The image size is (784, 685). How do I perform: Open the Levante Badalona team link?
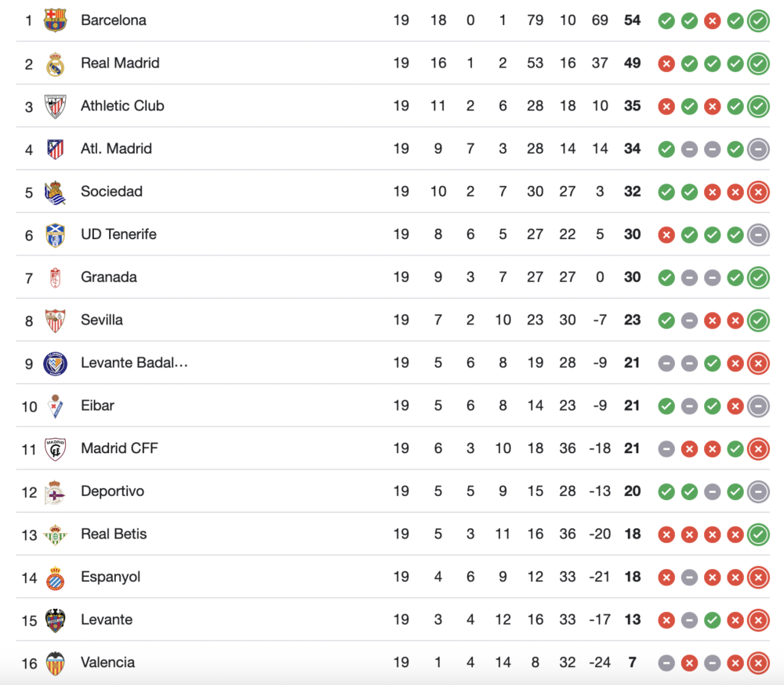tap(134, 363)
